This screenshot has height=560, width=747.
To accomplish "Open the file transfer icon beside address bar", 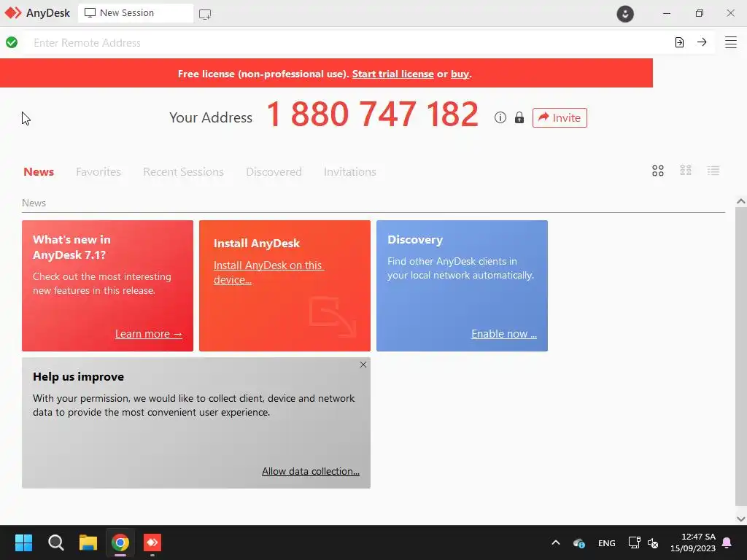I will 679,42.
